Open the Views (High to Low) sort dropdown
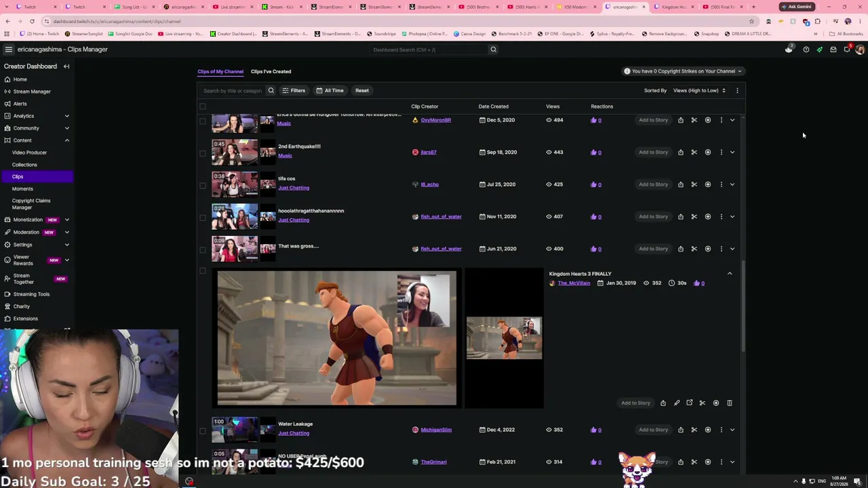The width and height of the screenshot is (868, 488). (x=699, y=90)
